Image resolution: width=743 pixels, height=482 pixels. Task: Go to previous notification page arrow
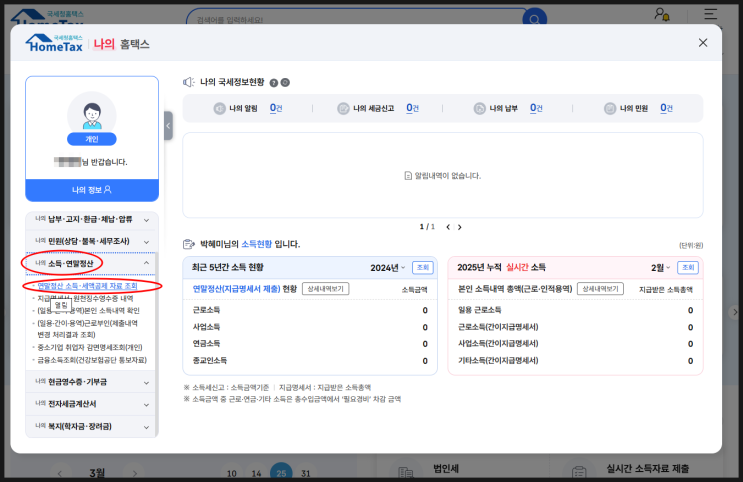[x=448, y=227]
